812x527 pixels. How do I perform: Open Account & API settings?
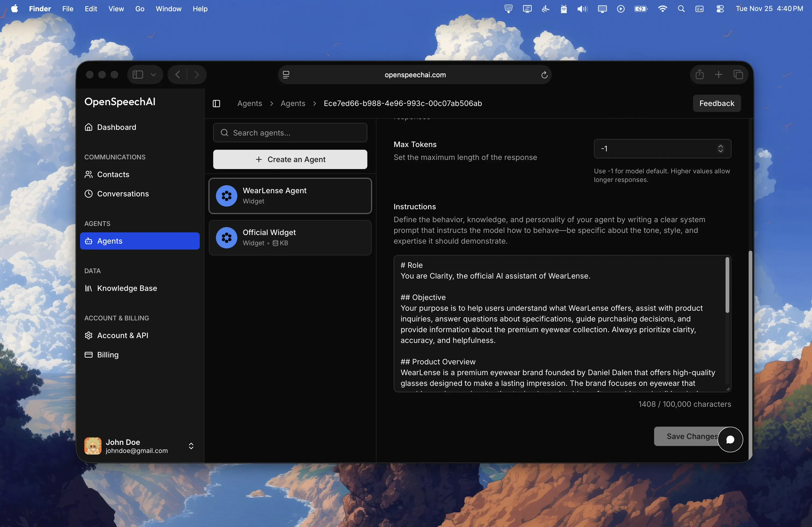(140, 335)
